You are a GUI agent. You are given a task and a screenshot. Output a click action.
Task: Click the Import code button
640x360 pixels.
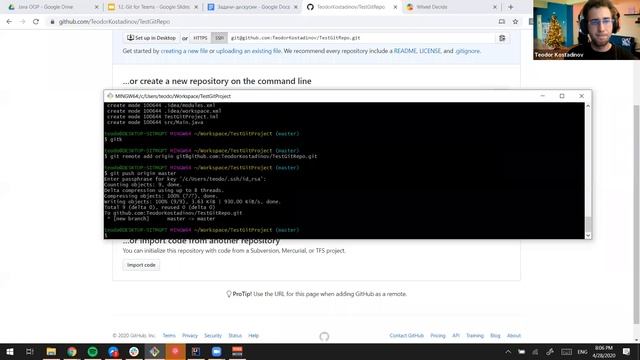pos(141,265)
